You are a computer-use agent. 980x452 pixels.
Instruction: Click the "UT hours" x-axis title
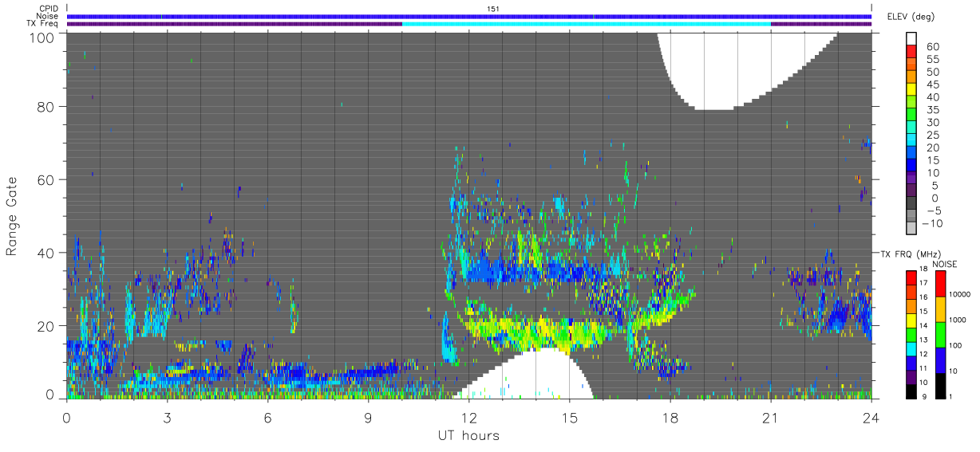(468, 435)
